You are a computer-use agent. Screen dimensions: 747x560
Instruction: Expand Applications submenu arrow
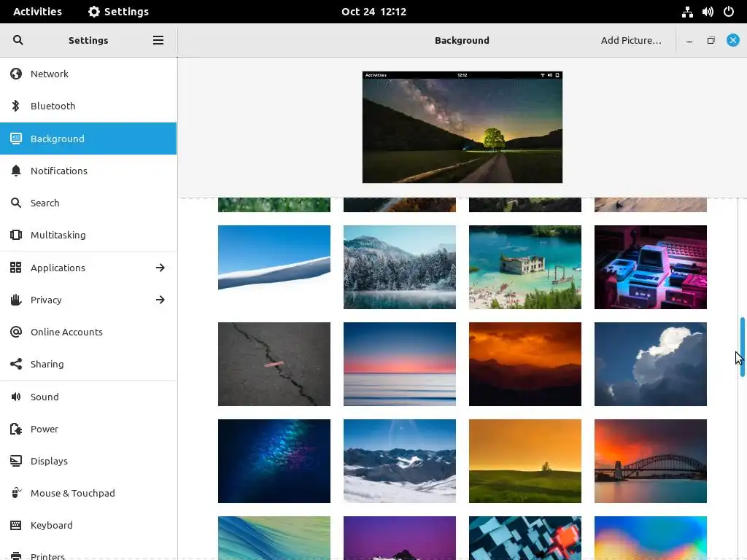point(160,268)
